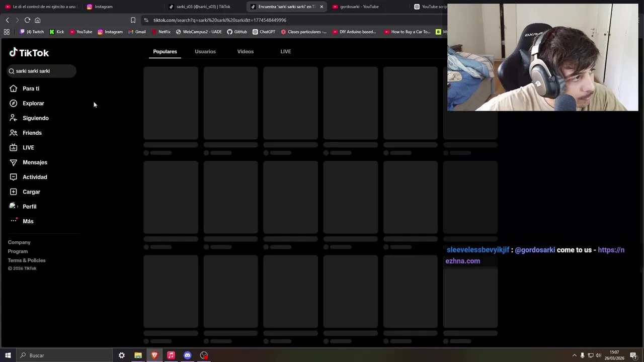Open Clases particulares bookmark
Image resolution: width=644 pixels, height=362 pixels.
point(304,32)
